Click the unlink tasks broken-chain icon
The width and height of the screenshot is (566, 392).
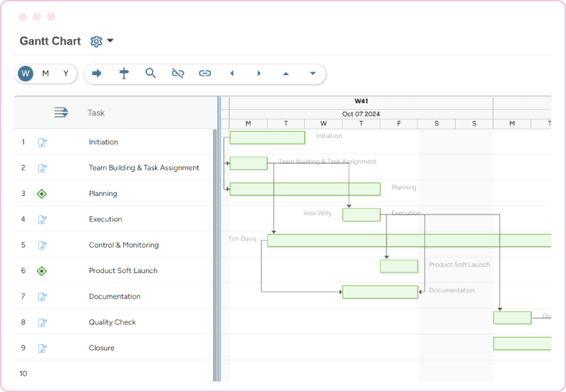coord(178,74)
